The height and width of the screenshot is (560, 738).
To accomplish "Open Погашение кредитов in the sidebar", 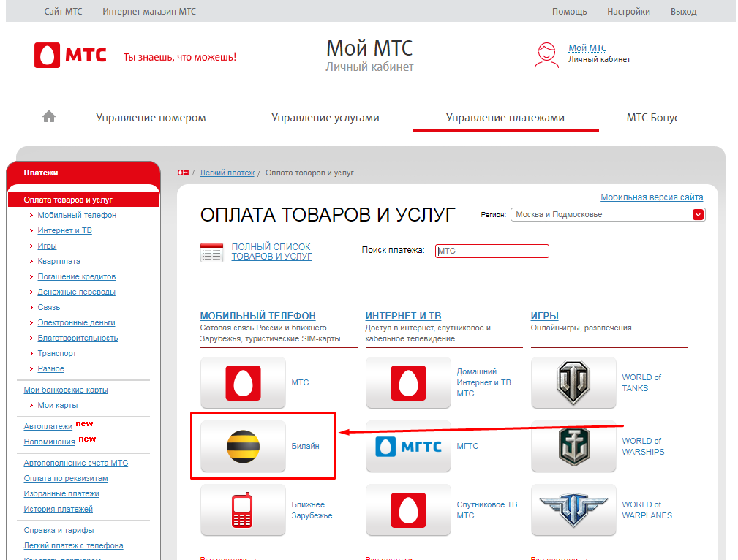I will tap(77, 276).
